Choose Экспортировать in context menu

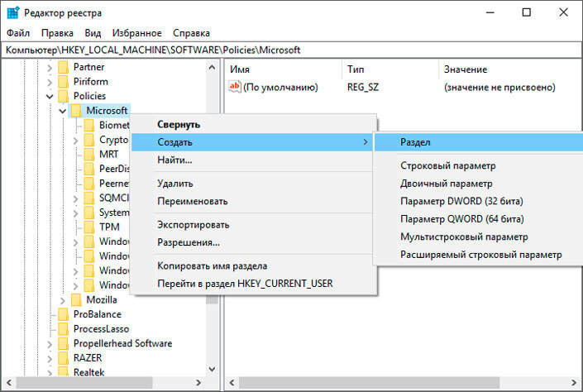coord(254,225)
